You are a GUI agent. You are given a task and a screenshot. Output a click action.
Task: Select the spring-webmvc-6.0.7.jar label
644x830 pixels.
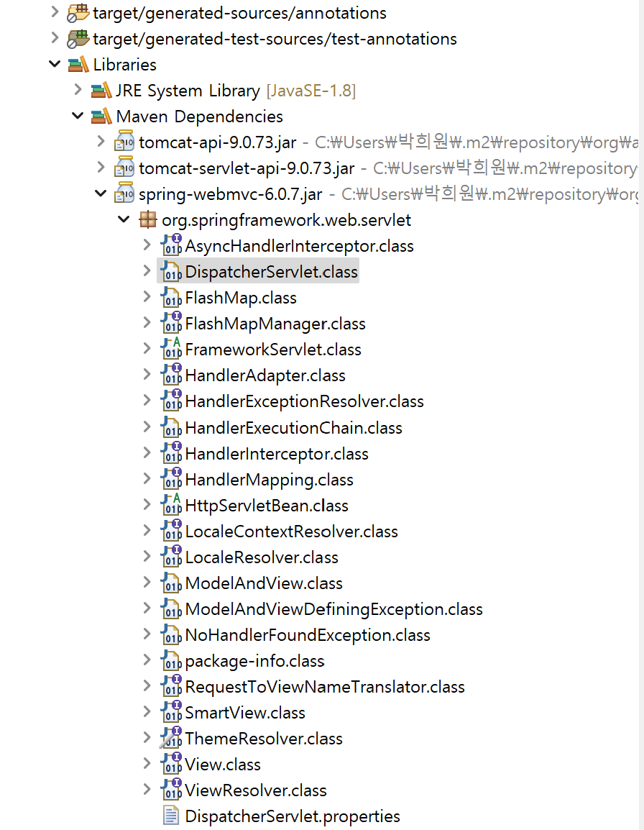230,194
